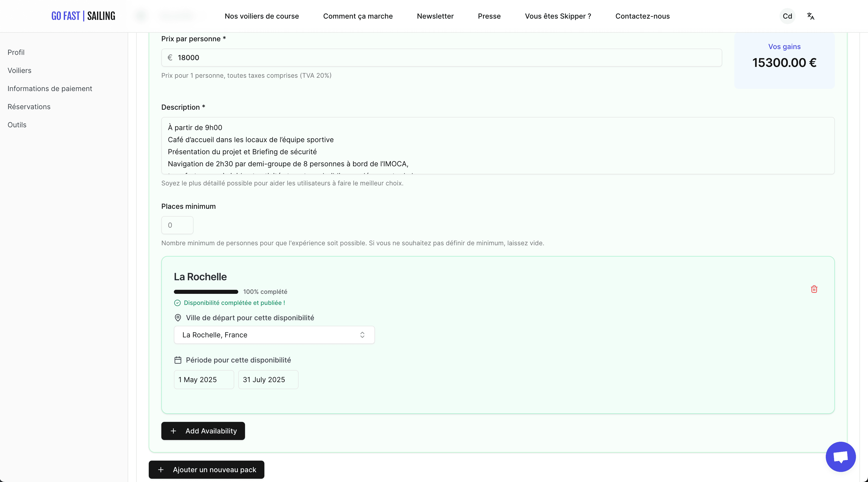The image size is (868, 482).
Task: Open the 1 May 2025 start date picker
Action: [204, 379]
